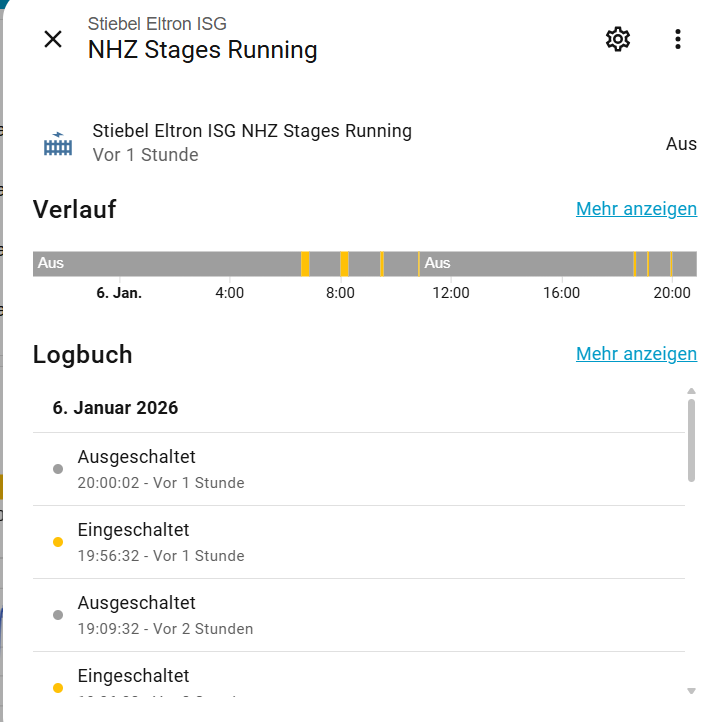712x722 pixels.
Task: Click the Logbuch scrollbar thumb
Action: click(691, 440)
